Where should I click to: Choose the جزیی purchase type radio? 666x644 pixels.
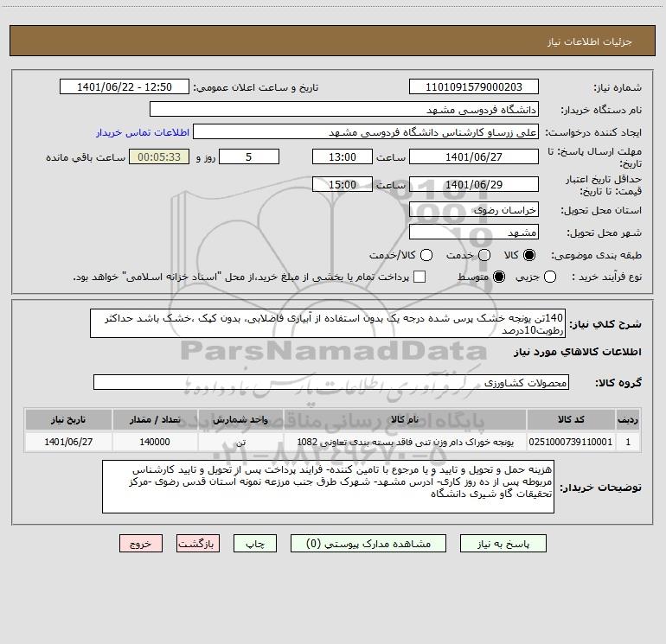[549, 277]
